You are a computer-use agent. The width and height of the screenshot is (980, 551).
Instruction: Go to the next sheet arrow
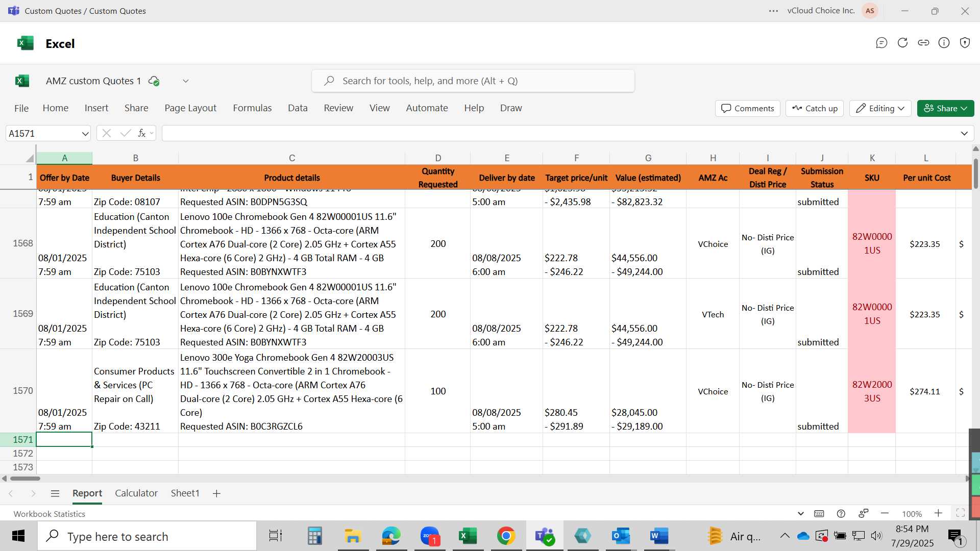[x=33, y=493]
